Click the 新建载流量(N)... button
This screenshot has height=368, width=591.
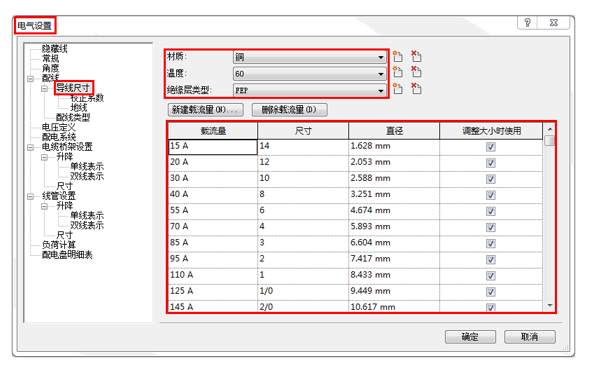[205, 110]
